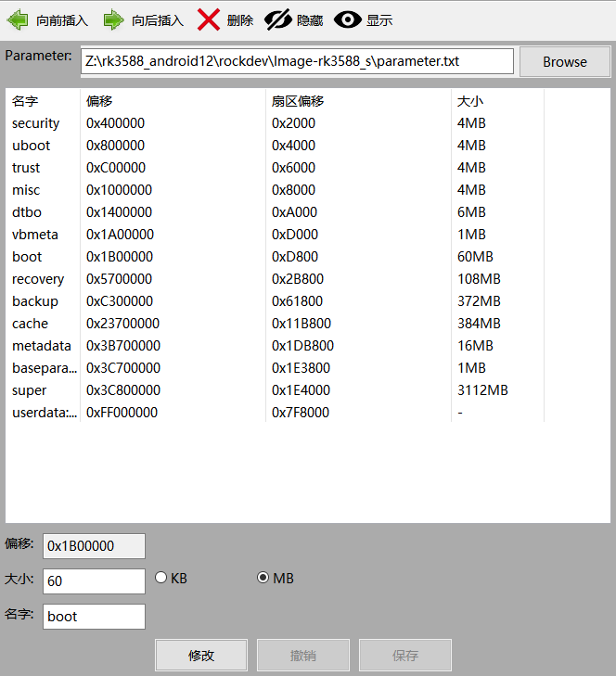The height and width of the screenshot is (676, 616).
Task: Select the basepara... partition row
Action: pyautogui.click(x=275, y=368)
